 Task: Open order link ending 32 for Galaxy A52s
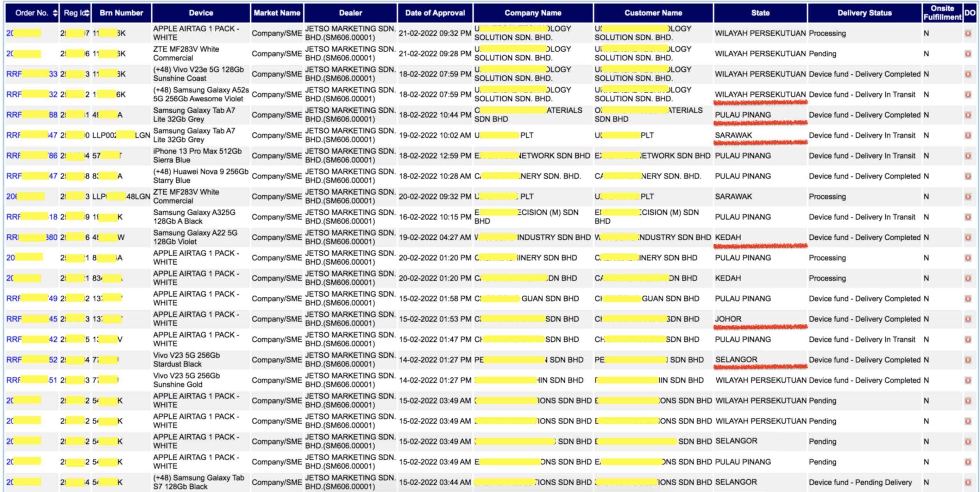(32, 95)
